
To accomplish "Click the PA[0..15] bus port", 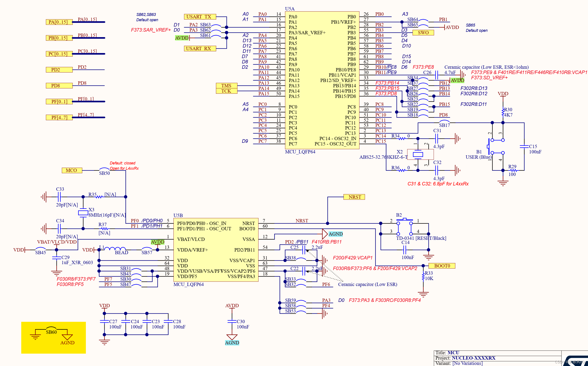I will coord(59,22).
